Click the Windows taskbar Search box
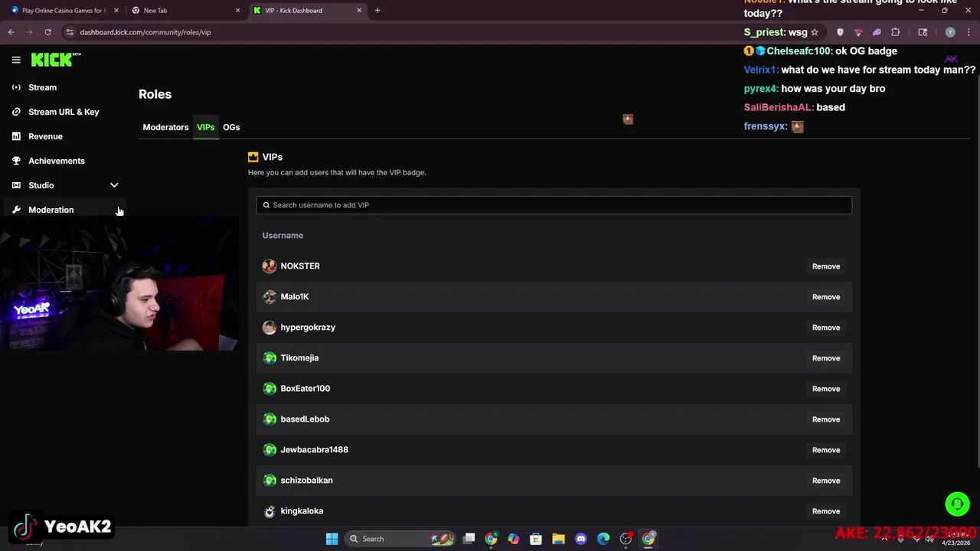Screen dimensions: 980x551 coord(400,539)
